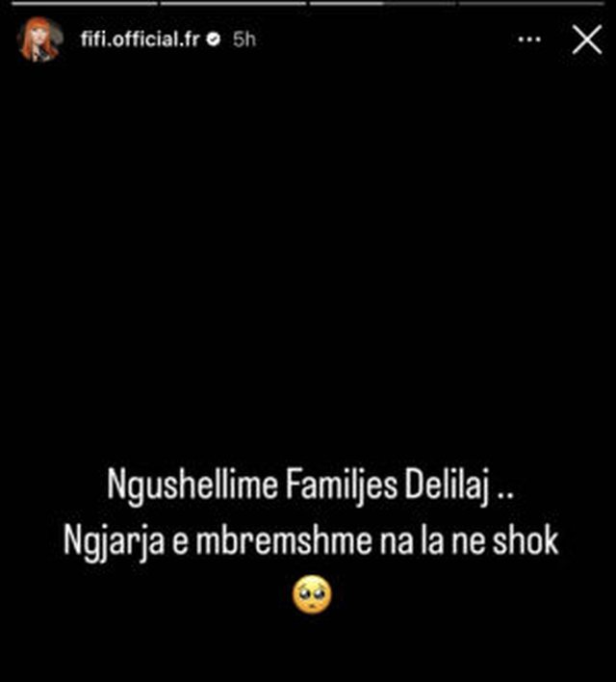Tap the word shok ending the caption
This screenshot has height=682, width=616.
[525, 540]
